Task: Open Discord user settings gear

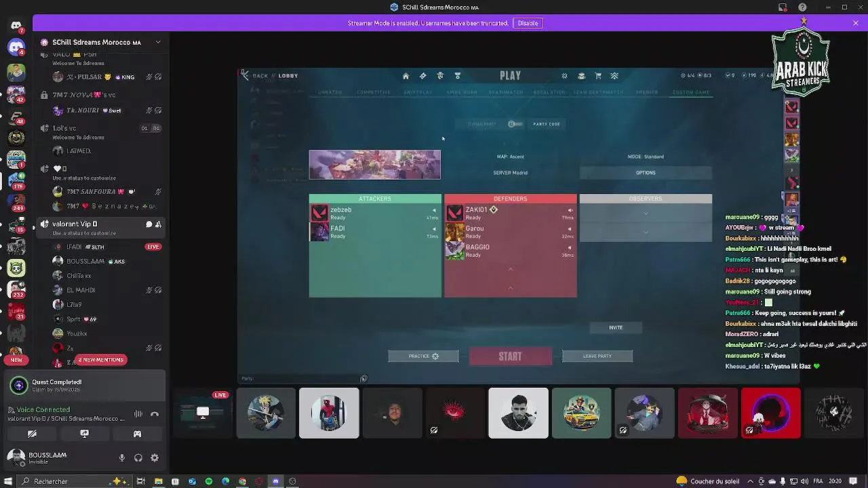Action: [155, 458]
